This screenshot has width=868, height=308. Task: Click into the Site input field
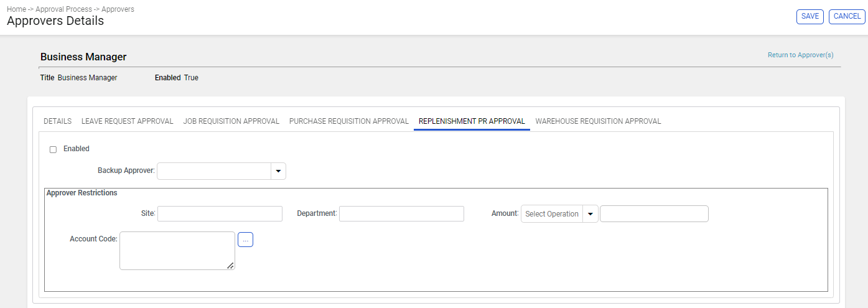coord(220,214)
